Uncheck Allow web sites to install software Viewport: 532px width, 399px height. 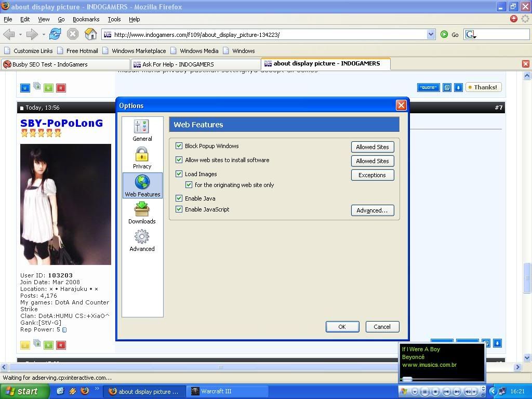click(x=179, y=159)
